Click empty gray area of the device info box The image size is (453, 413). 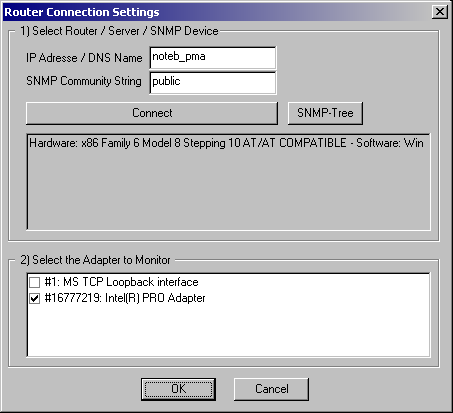pos(229,190)
